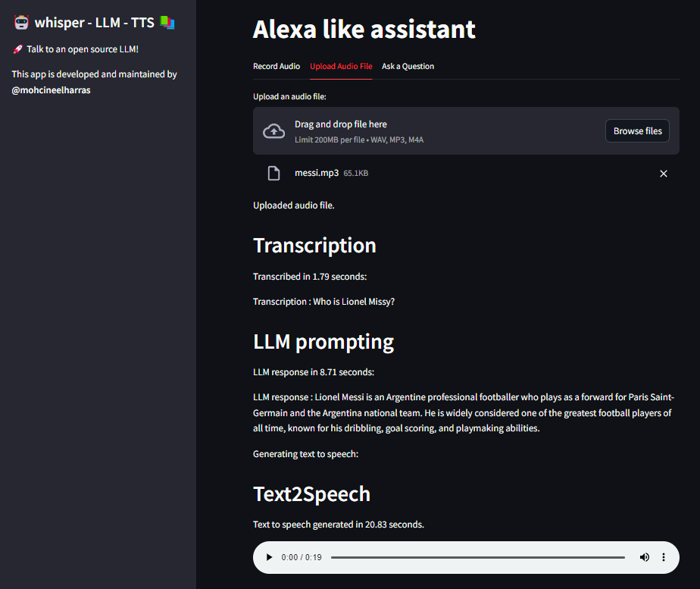The height and width of the screenshot is (589, 700).
Task: Click the drag and drop file area
Action: (466, 131)
